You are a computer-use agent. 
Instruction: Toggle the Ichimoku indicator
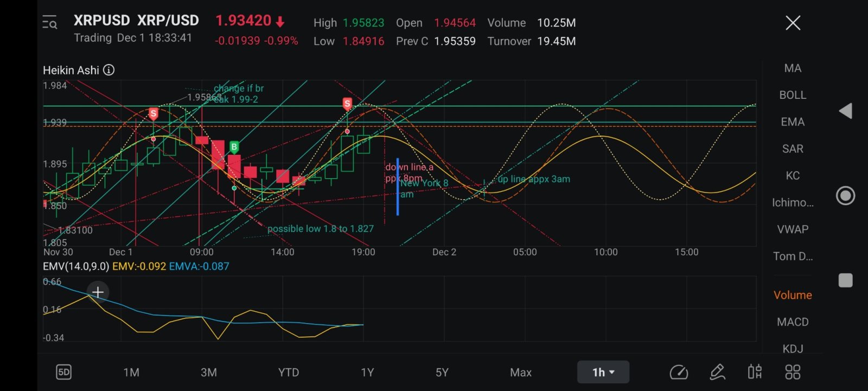pos(793,203)
